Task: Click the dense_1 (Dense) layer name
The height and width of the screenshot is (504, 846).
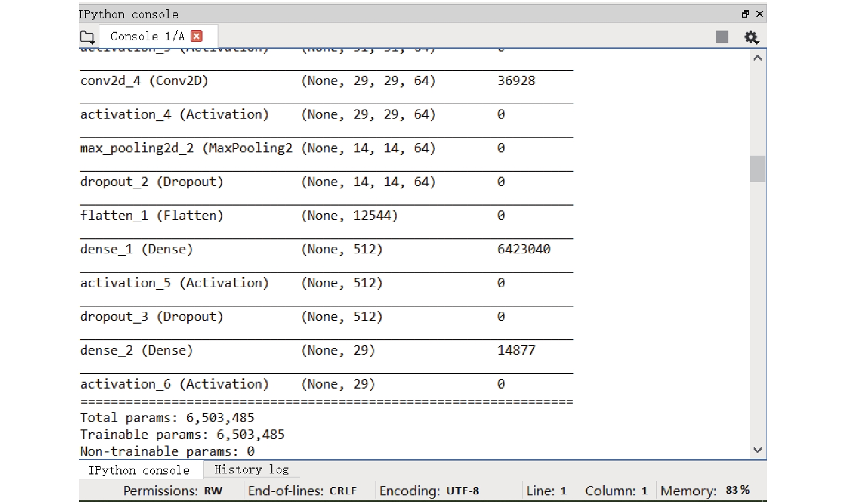Action: coord(136,250)
